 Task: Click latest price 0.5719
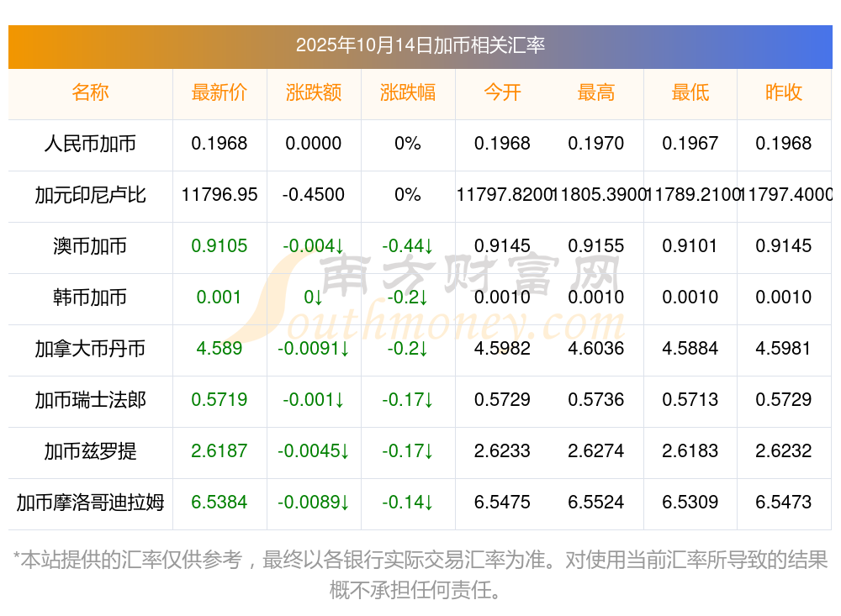tap(219, 400)
